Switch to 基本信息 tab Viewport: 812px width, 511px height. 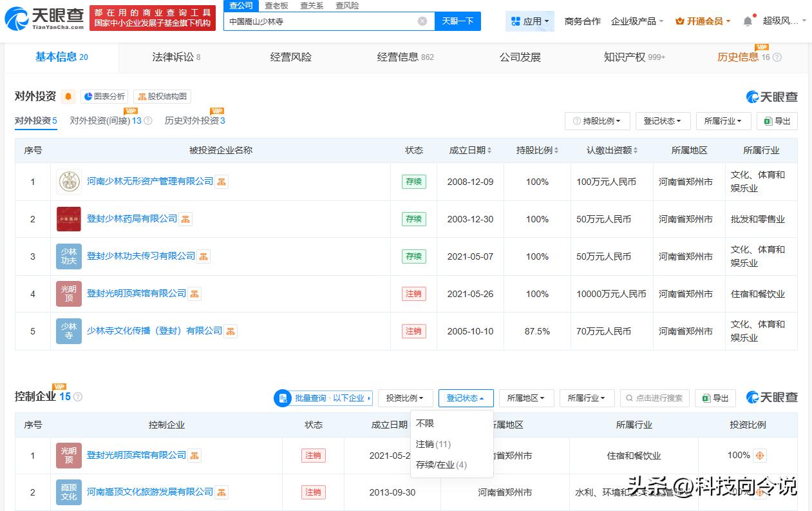[x=61, y=57]
